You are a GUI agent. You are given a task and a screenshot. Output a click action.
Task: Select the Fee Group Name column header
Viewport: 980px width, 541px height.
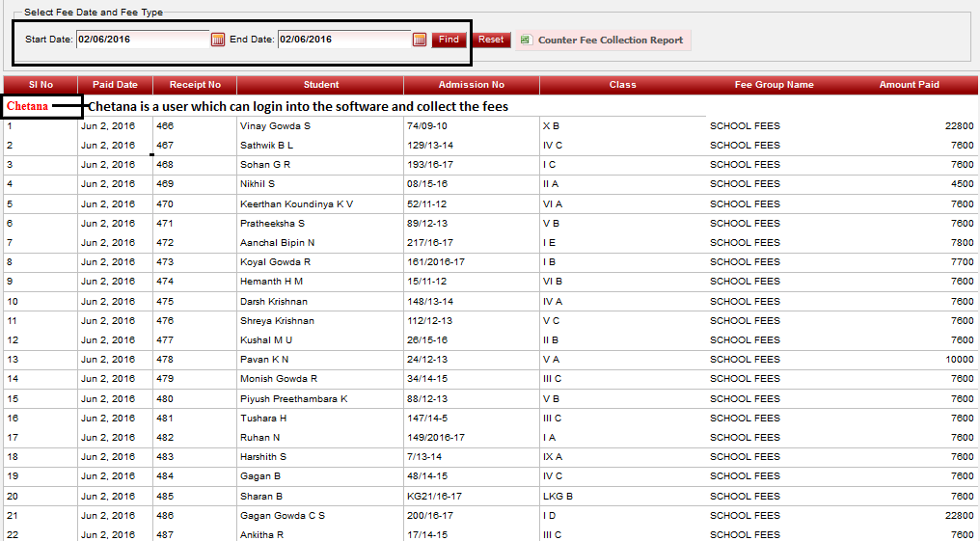coord(774,85)
